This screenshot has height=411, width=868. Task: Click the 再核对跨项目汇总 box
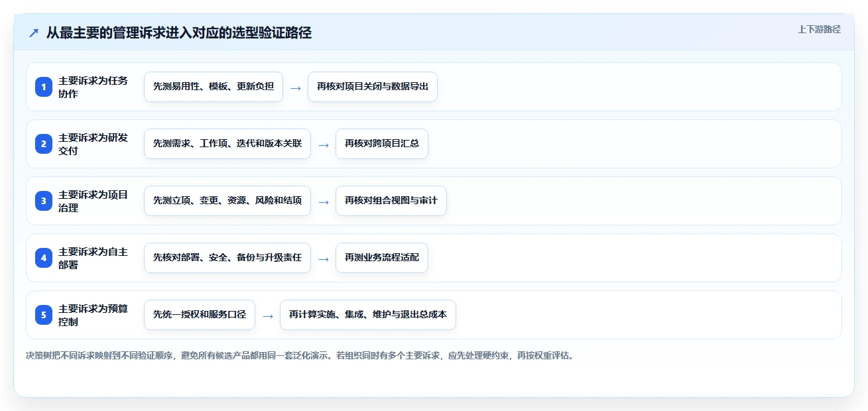pos(382,144)
